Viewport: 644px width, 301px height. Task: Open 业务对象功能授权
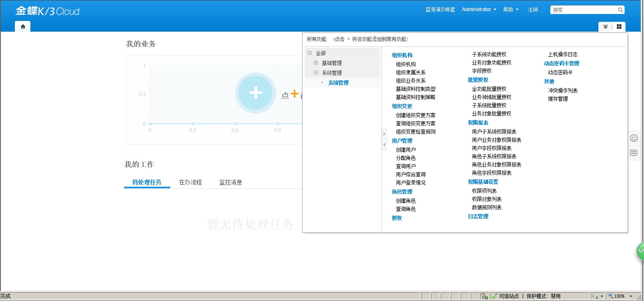(x=492, y=63)
